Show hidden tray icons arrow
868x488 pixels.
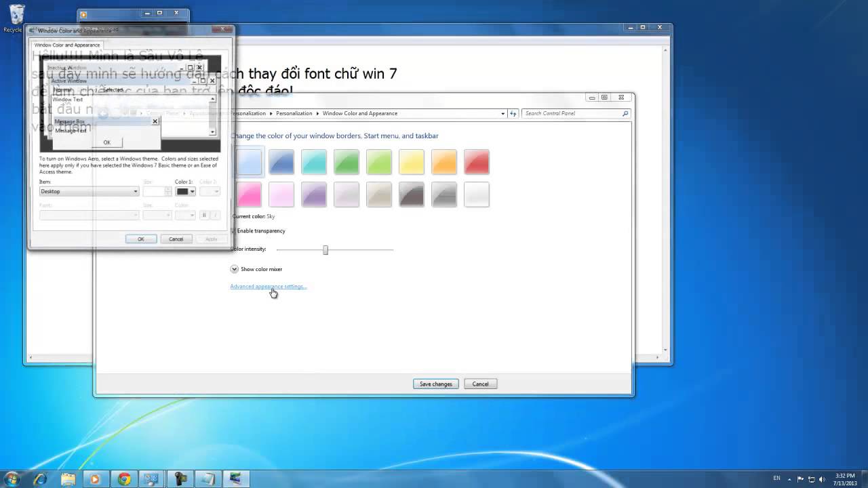click(x=789, y=479)
